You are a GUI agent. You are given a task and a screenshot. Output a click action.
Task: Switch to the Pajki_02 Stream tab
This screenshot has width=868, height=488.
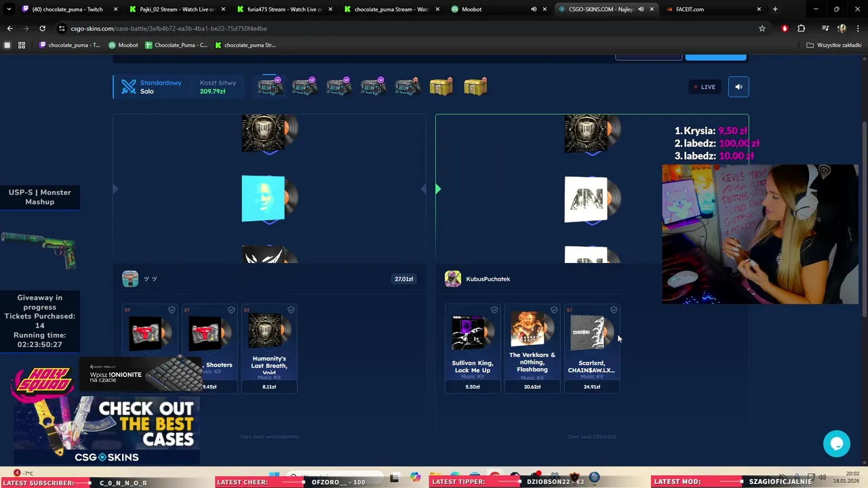click(x=178, y=9)
